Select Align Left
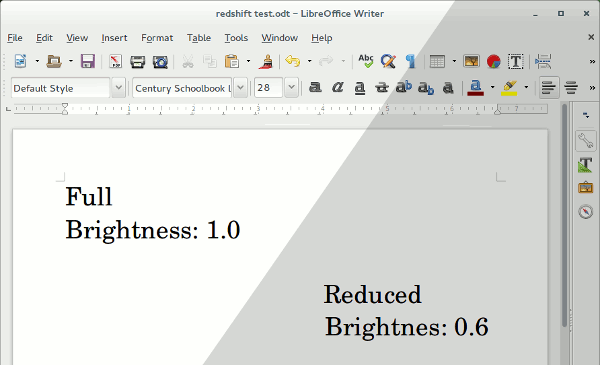 pyautogui.click(x=549, y=88)
